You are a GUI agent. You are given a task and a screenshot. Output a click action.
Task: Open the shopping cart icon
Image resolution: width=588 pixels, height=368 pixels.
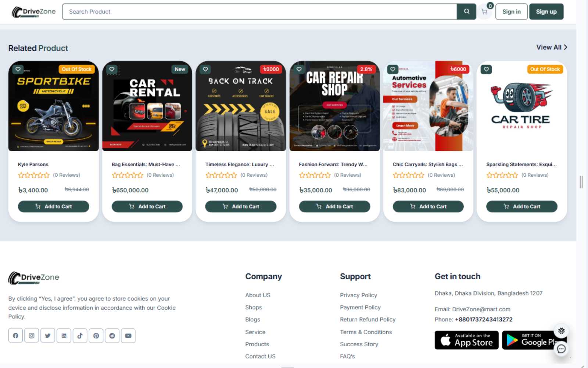click(x=484, y=12)
